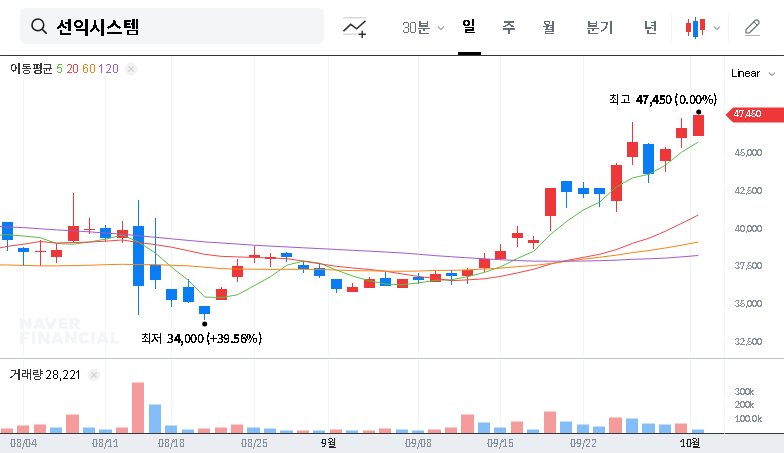Expand the 30분 minute interval dropdown

pyautogui.click(x=423, y=28)
